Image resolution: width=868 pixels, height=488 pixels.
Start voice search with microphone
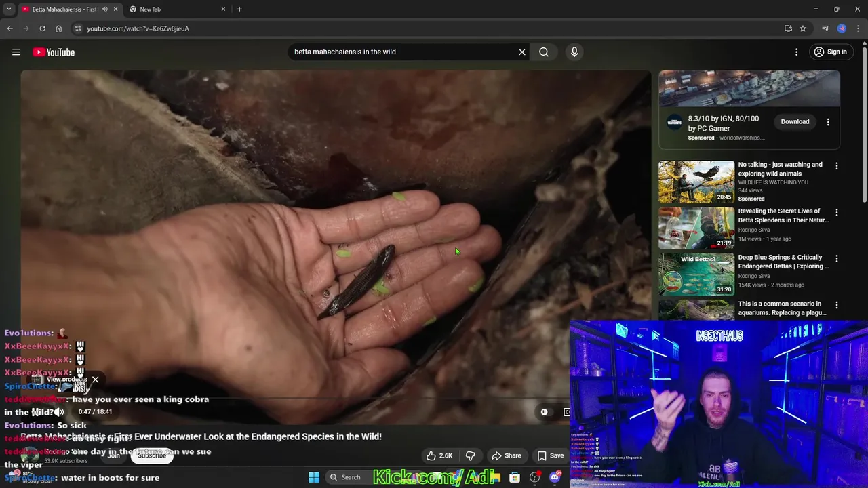pyautogui.click(x=574, y=52)
